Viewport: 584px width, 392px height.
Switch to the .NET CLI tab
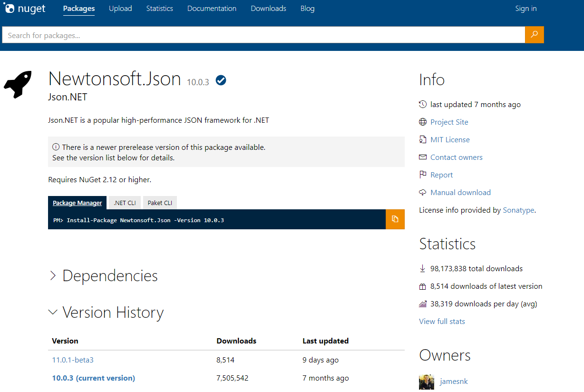(125, 203)
